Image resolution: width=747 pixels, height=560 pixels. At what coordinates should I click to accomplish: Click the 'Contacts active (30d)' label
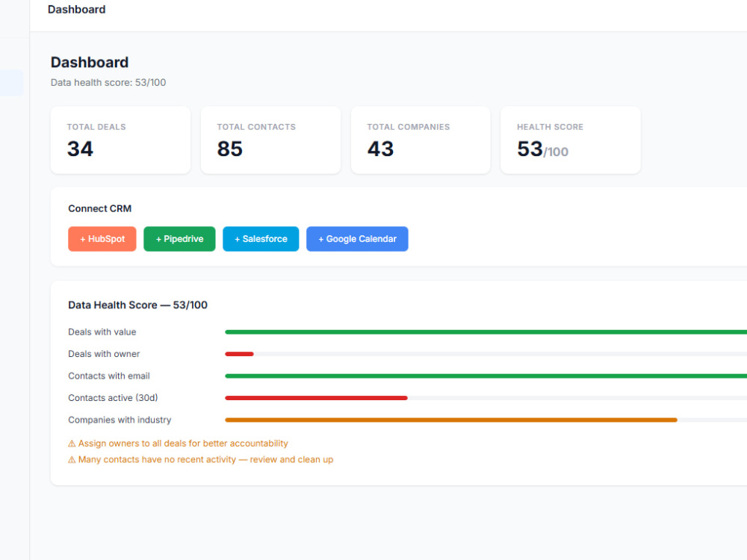pos(113,398)
